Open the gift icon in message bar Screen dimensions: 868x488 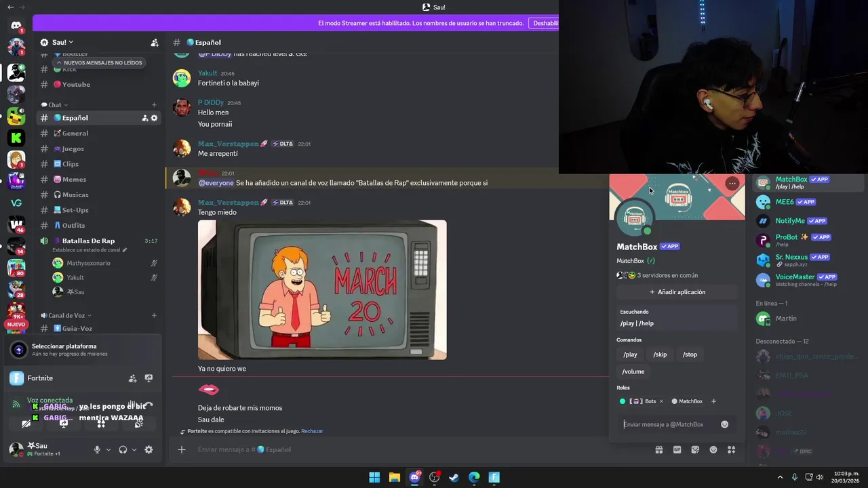tap(658, 449)
